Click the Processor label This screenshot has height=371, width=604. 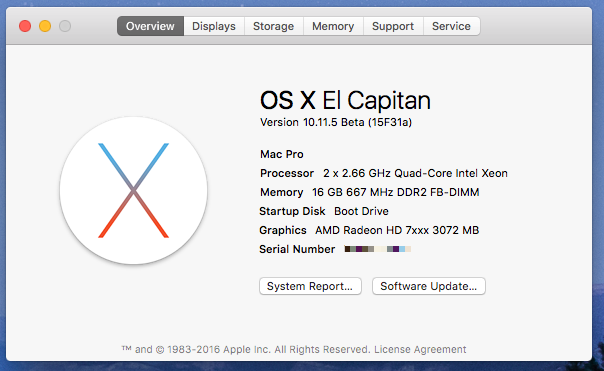287,173
